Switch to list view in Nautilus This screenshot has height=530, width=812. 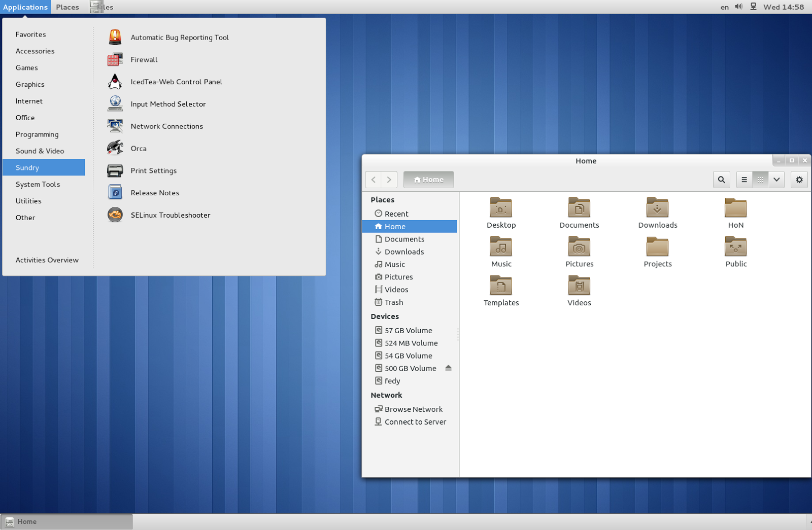744,179
